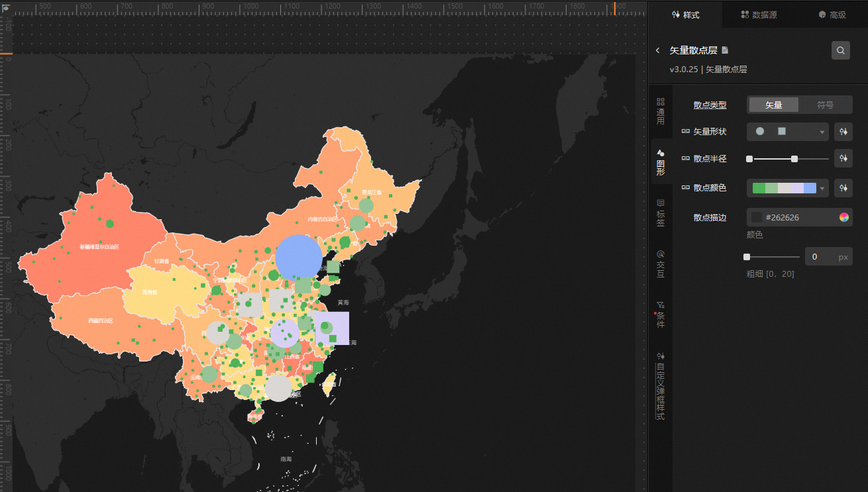Click the link icon left of 矢量形状
The width and height of the screenshot is (868, 492).
[685, 132]
